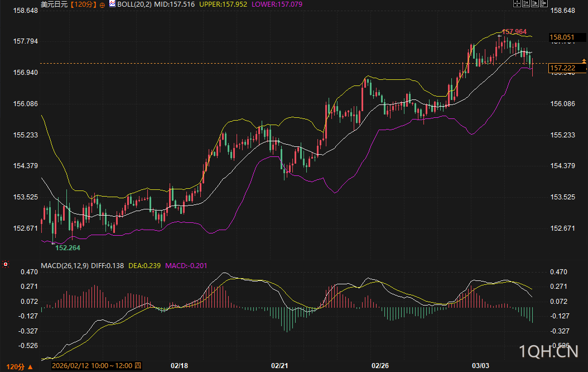
Task: Click the crosshair cursor icon at top right
Action: pos(517,3)
